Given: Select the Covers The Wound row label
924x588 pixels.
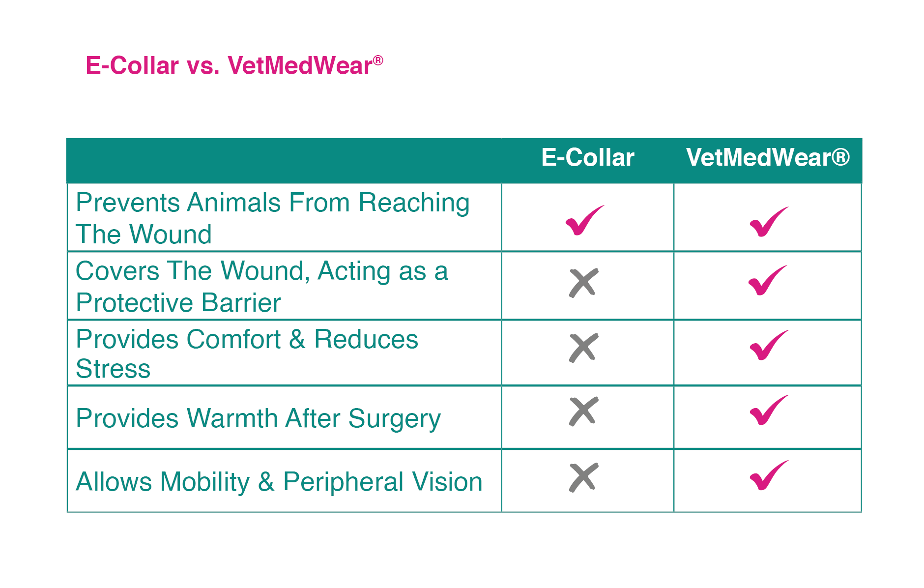Looking at the screenshot, I should [x=261, y=286].
